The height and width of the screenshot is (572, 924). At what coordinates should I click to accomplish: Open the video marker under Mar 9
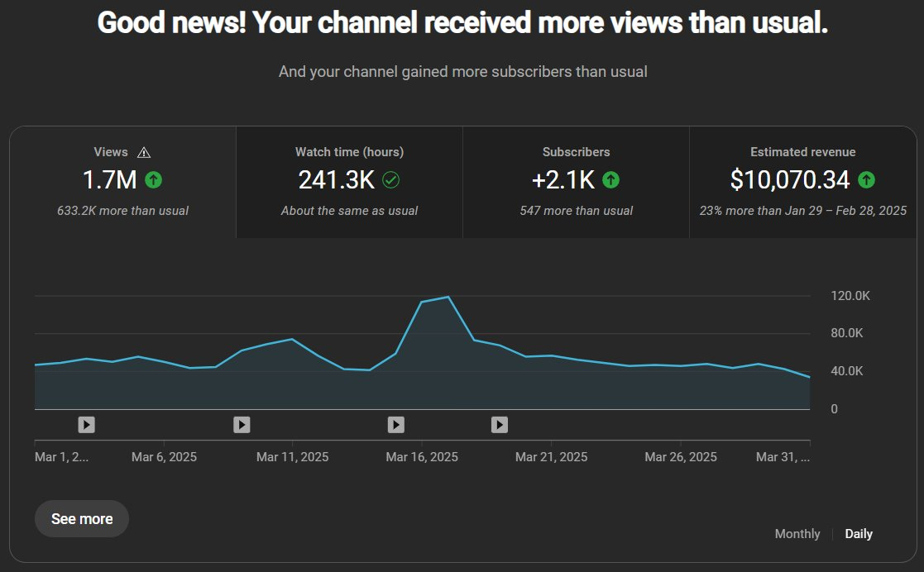(x=242, y=425)
